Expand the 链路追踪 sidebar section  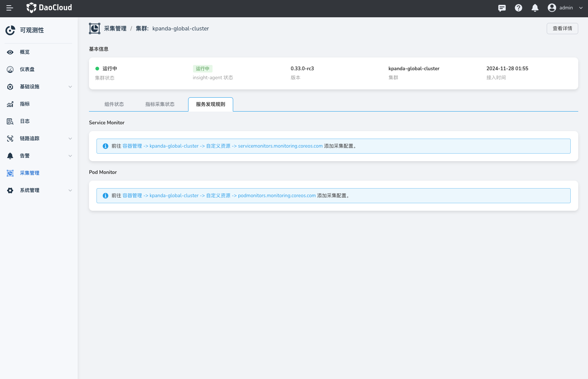click(70, 139)
